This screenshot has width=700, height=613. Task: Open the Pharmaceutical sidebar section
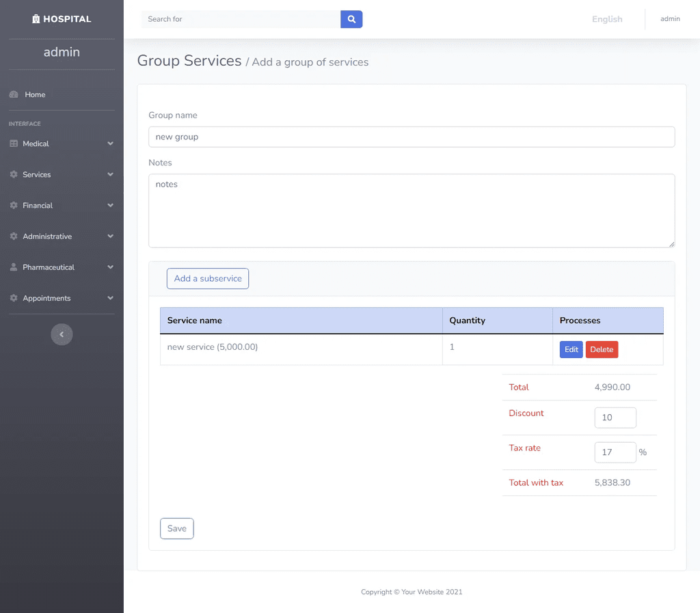point(62,267)
